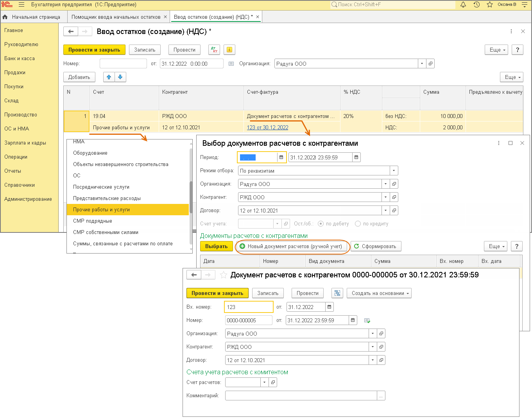Click Новый документ расчетов (ручной учет)
The image size is (532, 418).
coord(291,246)
